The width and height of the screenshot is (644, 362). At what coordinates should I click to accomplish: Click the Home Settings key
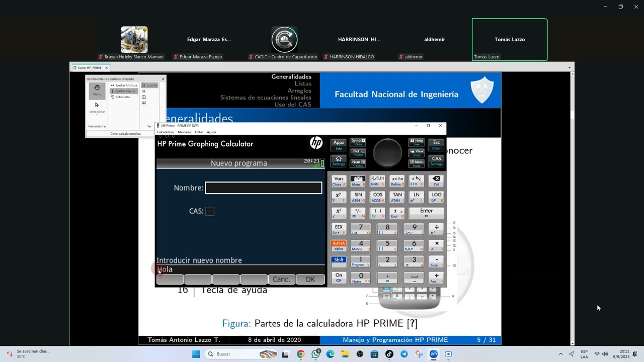coord(339,161)
